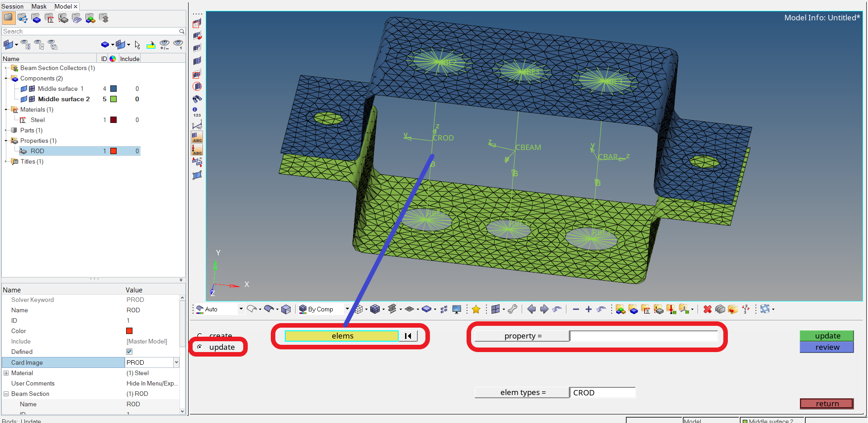Click the Property View icon in browser
Screen dimensions: 868x423
tap(63, 19)
